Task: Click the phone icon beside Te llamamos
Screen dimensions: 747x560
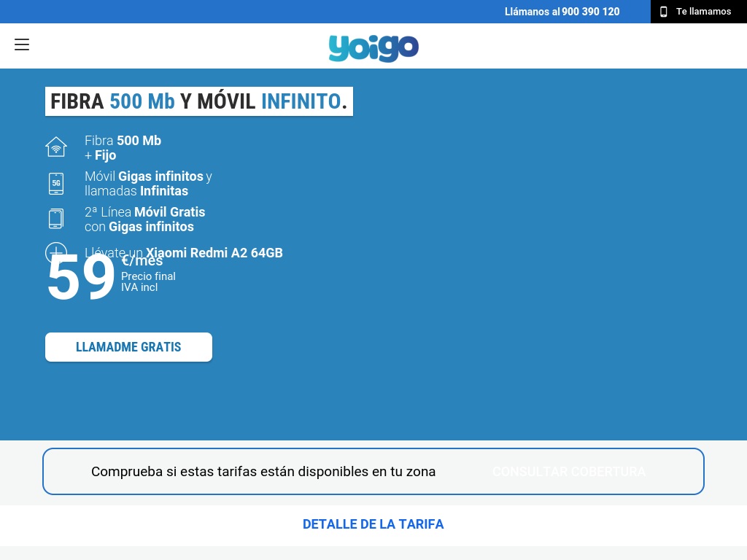Action: coord(663,12)
